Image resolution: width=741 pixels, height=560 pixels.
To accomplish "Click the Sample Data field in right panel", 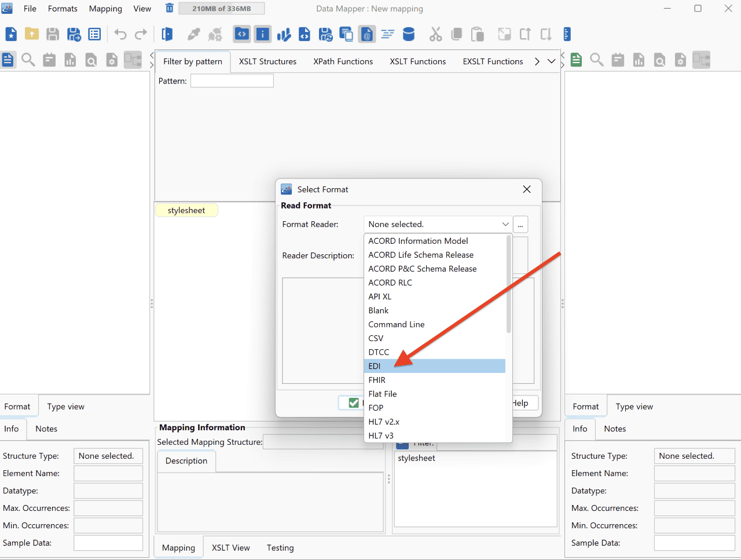I will coord(695,543).
